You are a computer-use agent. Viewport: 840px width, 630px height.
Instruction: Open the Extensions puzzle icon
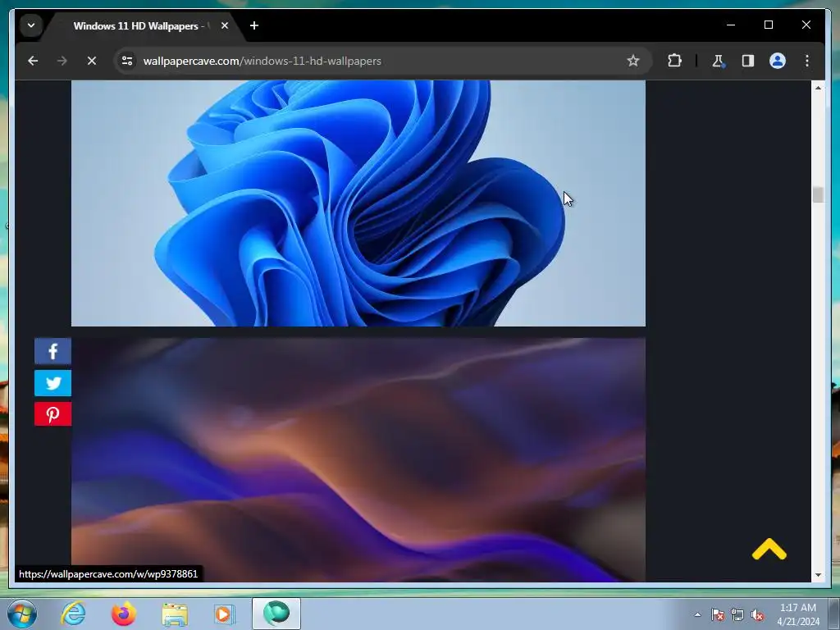674,61
